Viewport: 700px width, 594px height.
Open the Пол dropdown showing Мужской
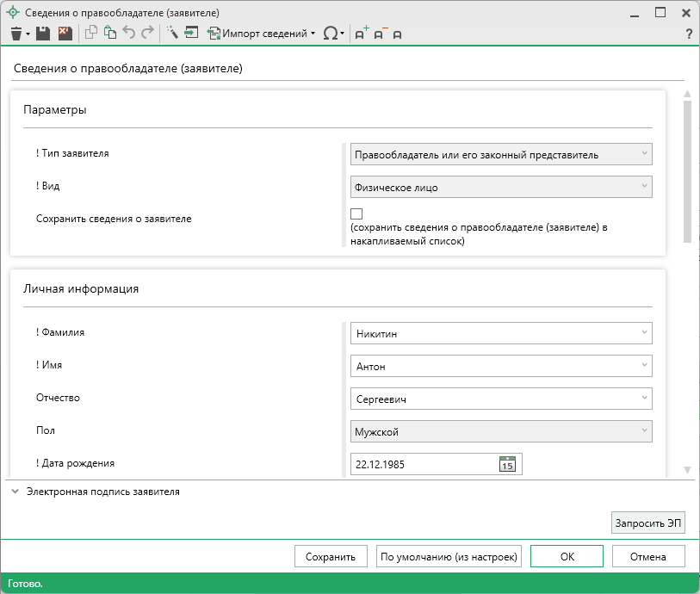pos(500,431)
